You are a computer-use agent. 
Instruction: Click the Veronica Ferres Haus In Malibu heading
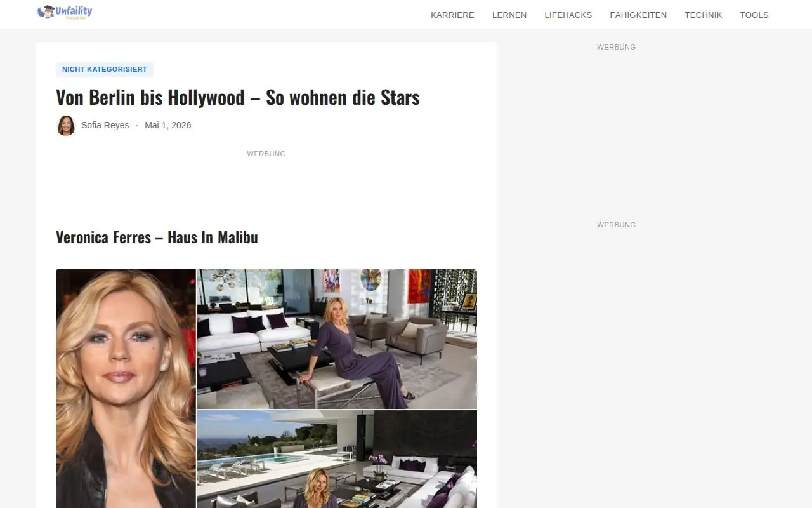pyautogui.click(x=157, y=237)
